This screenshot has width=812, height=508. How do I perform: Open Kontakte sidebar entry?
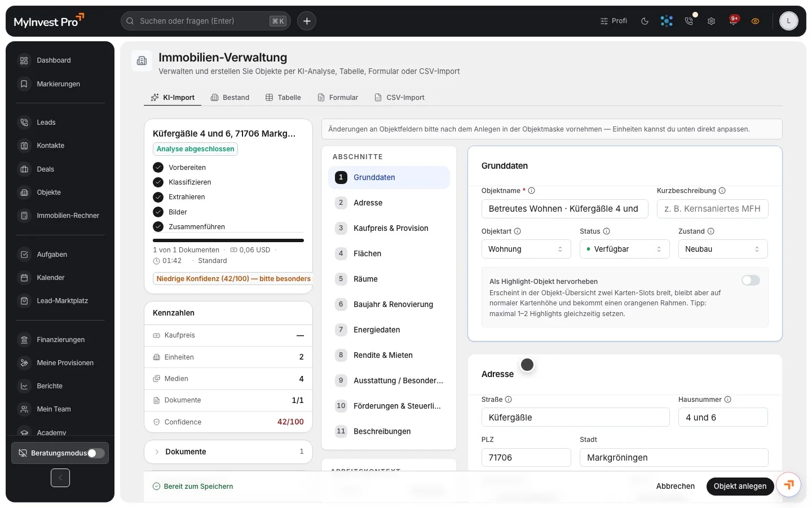coord(60,146)
